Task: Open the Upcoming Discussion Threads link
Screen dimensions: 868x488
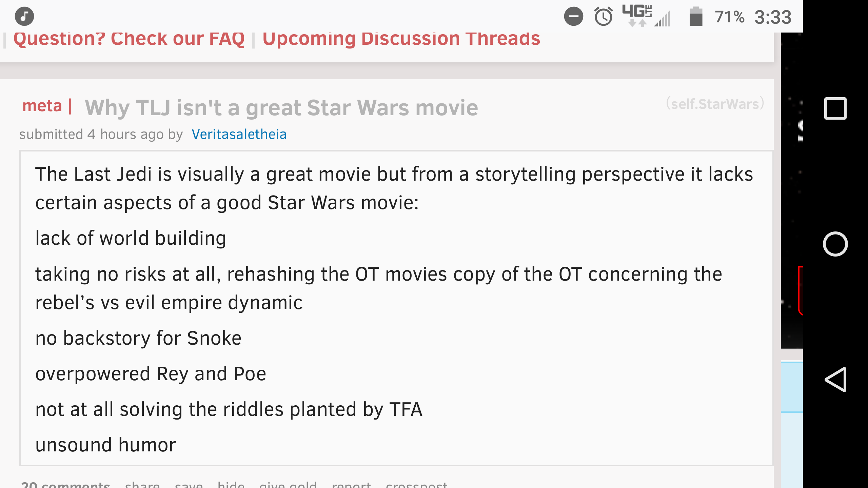Action: [401, 39]
